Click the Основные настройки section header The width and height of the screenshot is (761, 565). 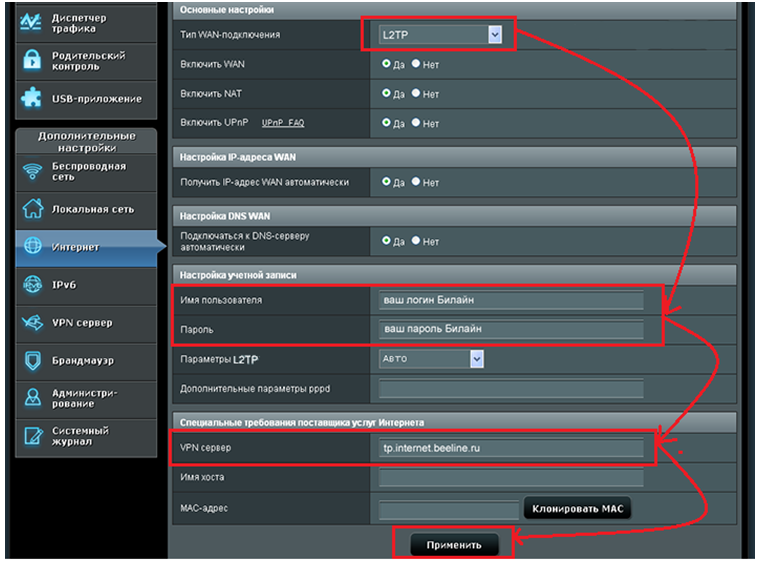(x=454, y=10)
